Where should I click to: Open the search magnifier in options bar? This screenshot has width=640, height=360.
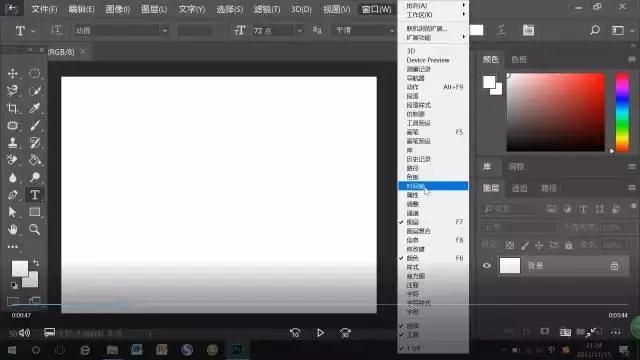pos(595,30)
